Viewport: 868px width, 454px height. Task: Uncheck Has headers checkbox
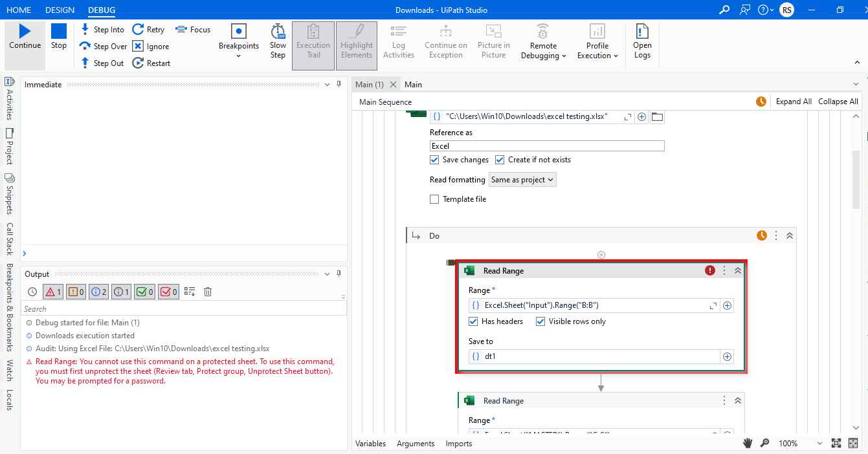473,321
